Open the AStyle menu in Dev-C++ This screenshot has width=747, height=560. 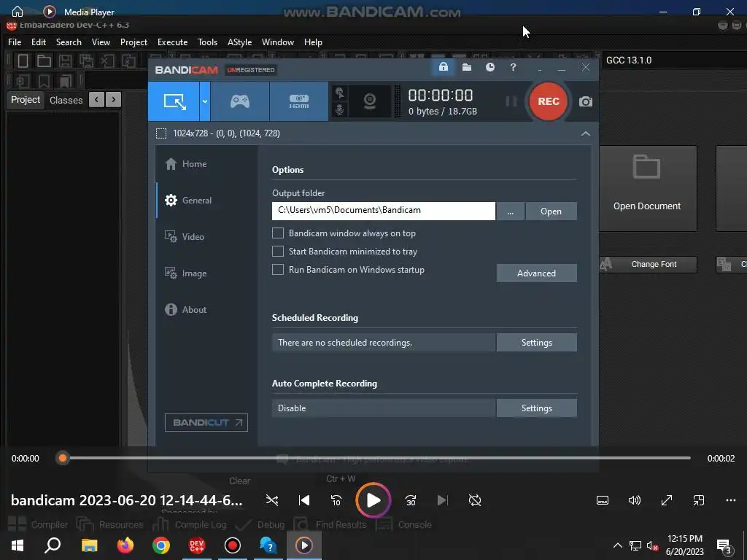click(x=239, y=42)
